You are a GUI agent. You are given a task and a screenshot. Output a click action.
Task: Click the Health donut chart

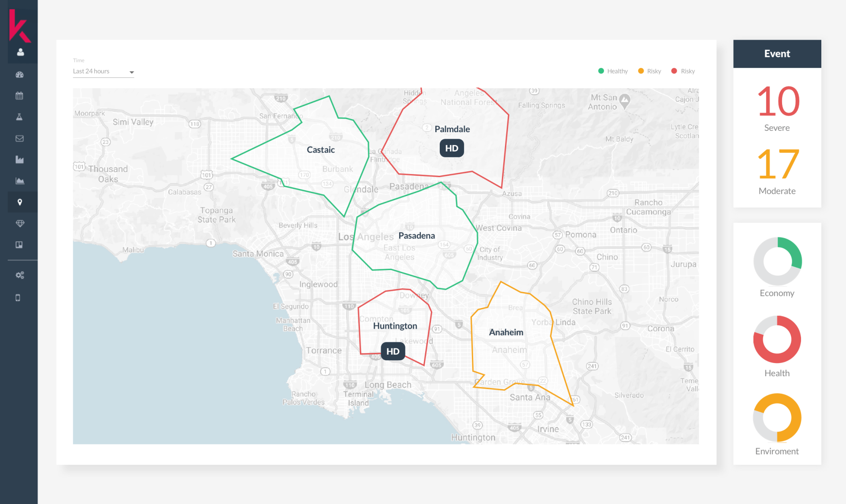[777, 339]
